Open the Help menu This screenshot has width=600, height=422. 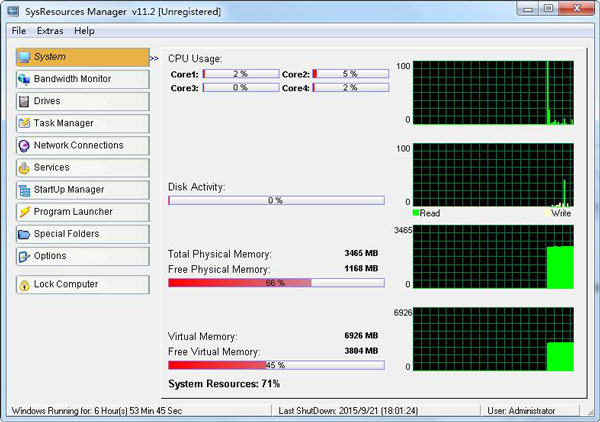[x=84, y=31]
